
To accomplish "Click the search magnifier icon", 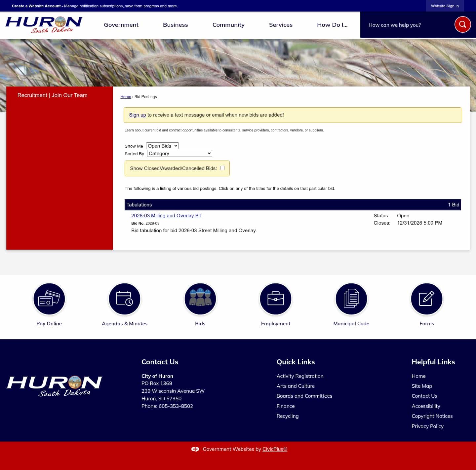I will 462,24.
